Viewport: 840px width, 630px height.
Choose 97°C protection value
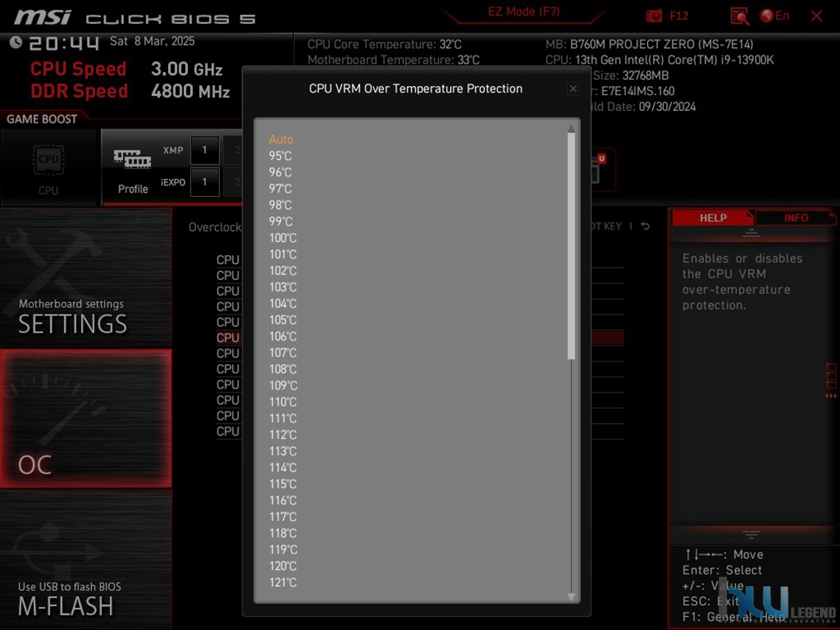click(x=281, y=189)
